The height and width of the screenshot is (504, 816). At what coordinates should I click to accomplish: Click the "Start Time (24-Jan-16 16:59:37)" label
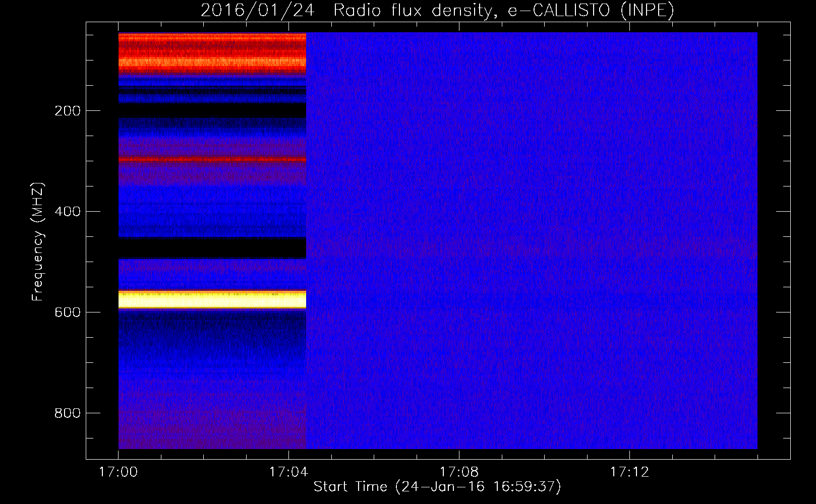[437, 487]
